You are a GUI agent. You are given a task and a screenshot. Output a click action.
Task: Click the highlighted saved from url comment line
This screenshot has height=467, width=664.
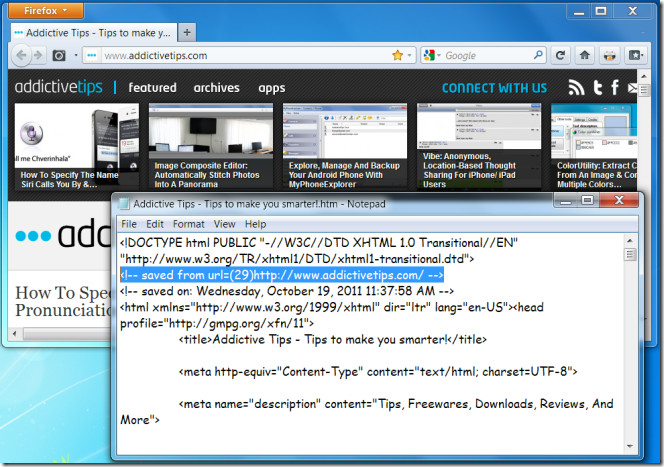(282, 275)
